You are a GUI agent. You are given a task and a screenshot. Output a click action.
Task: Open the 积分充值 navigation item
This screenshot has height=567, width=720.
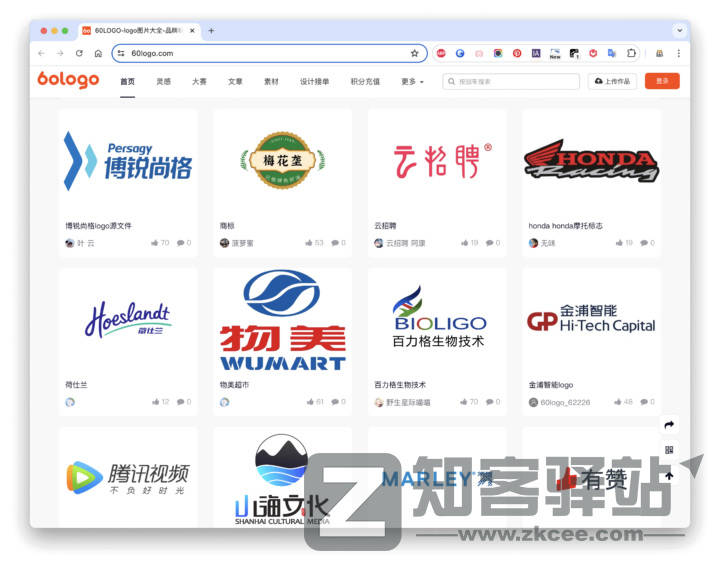point(365,82)
